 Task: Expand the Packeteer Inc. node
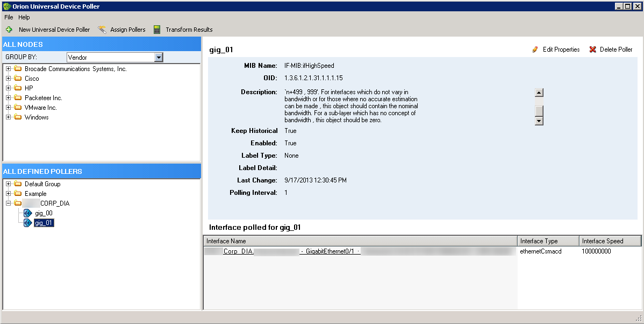(x=8, y=98)
